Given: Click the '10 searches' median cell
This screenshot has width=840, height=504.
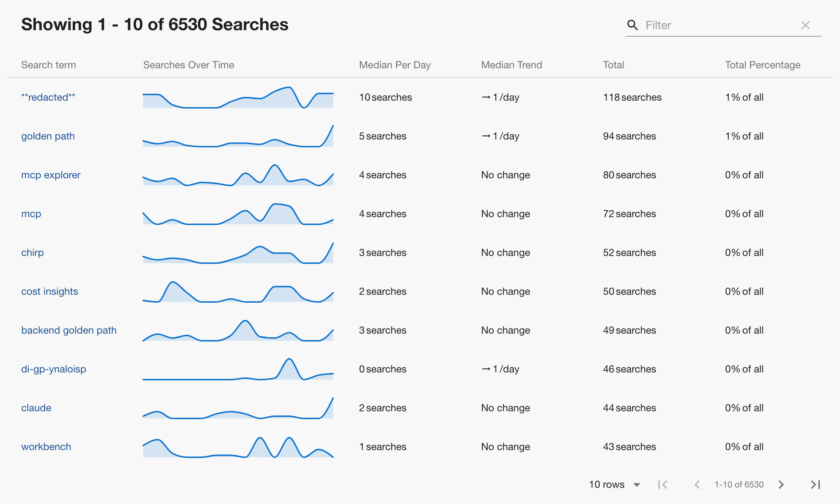Looking at the screenshot, I should (385, 97).
